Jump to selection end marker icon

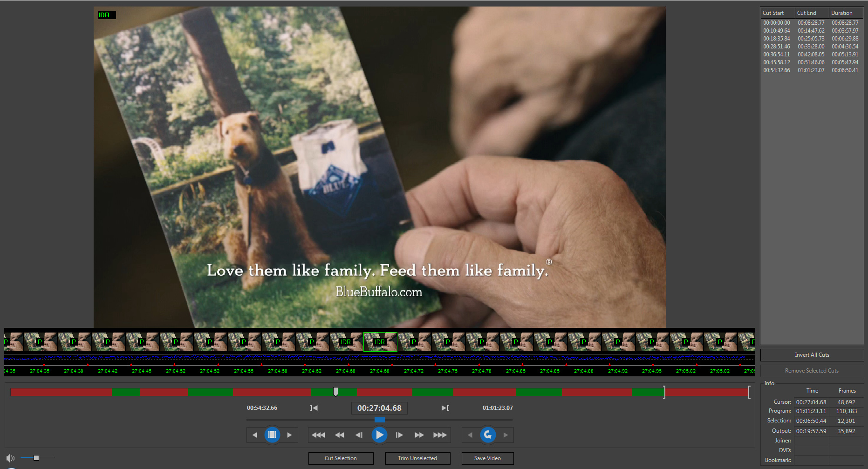click(445, 408)
